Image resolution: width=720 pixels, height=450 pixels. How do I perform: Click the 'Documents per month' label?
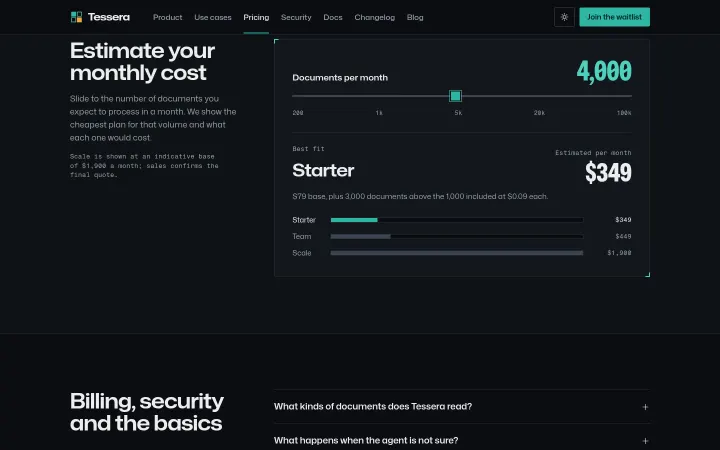(340, 78)
